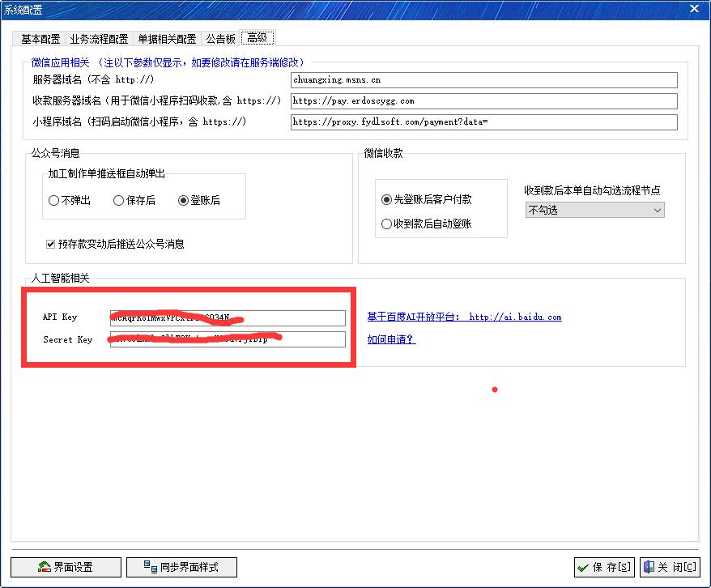Viewport: 711px width, 588px height.
Task: Switch to the 基本配置 tab
Action: tap(40, 39)
